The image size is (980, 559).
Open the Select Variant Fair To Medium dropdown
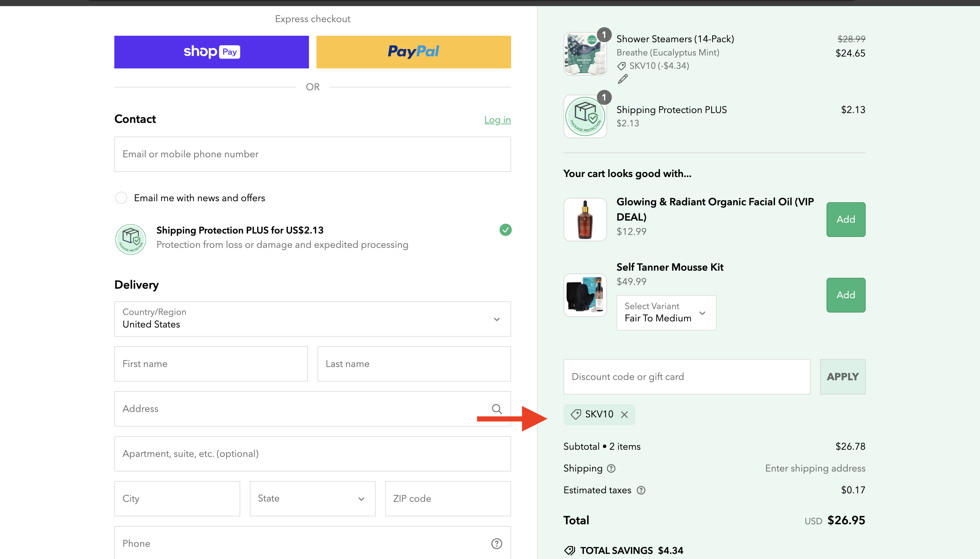(x=666, y=313)
